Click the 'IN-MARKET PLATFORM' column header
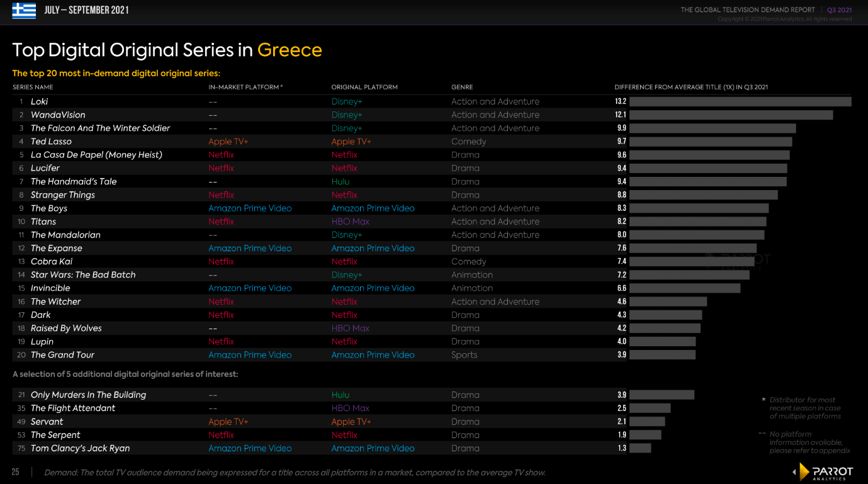Viewport: 868px width, 484px height. [245, 87]
